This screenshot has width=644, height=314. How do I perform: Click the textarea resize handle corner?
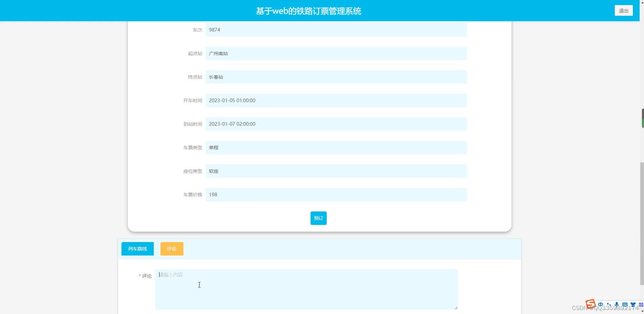[x=456, y=308]
